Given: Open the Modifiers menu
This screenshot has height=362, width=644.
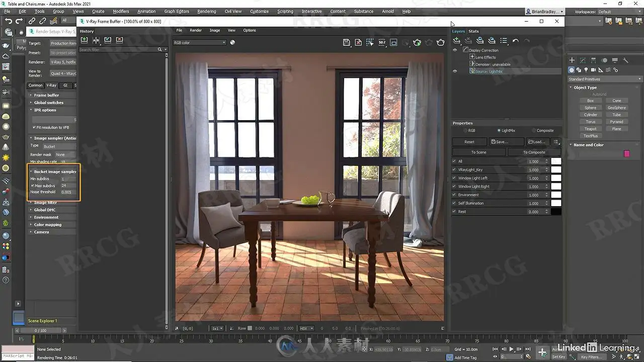Looking at the screenshot, I should (121, 12).
